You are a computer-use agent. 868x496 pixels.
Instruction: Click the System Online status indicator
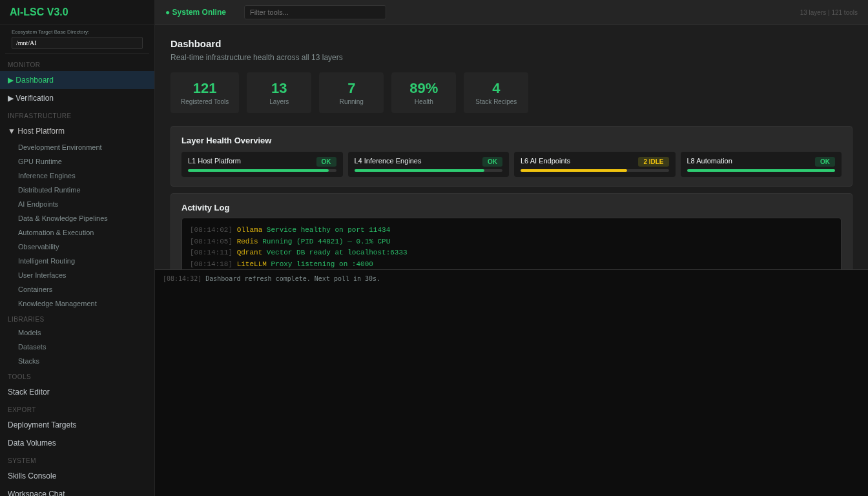pyautogui.click(x=196, y=12)
